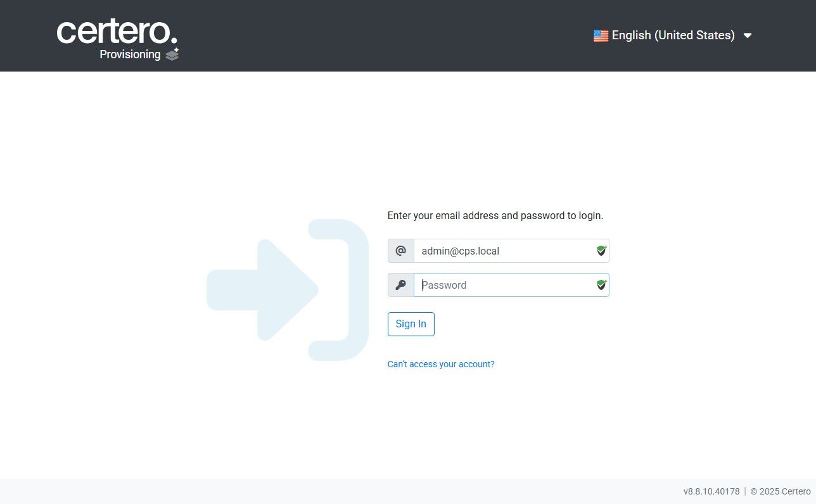Click the bracket shape of the login graphic
816x504 pixels.
(x=339, y=290)
